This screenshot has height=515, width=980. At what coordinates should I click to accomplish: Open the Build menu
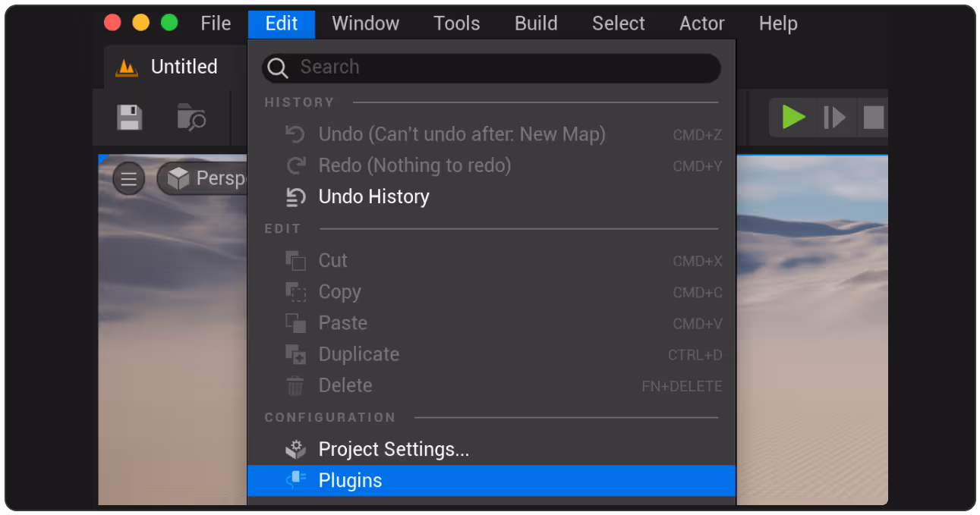(536, 24)
